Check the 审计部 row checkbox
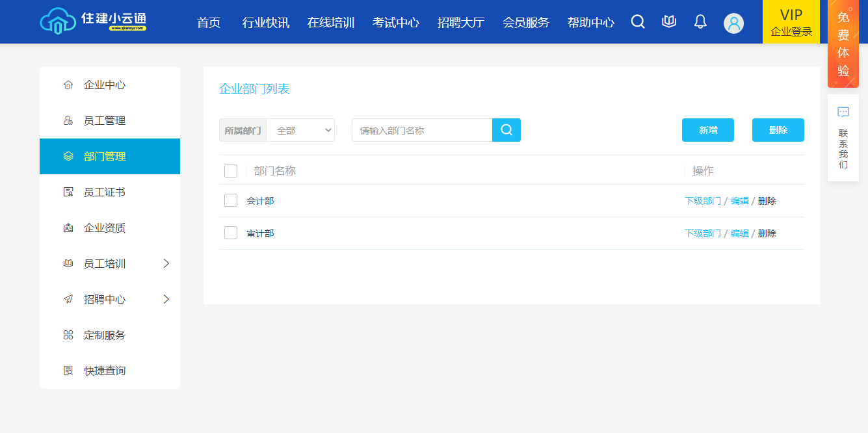Screen dimensions: 868x433 click(231, 233)
